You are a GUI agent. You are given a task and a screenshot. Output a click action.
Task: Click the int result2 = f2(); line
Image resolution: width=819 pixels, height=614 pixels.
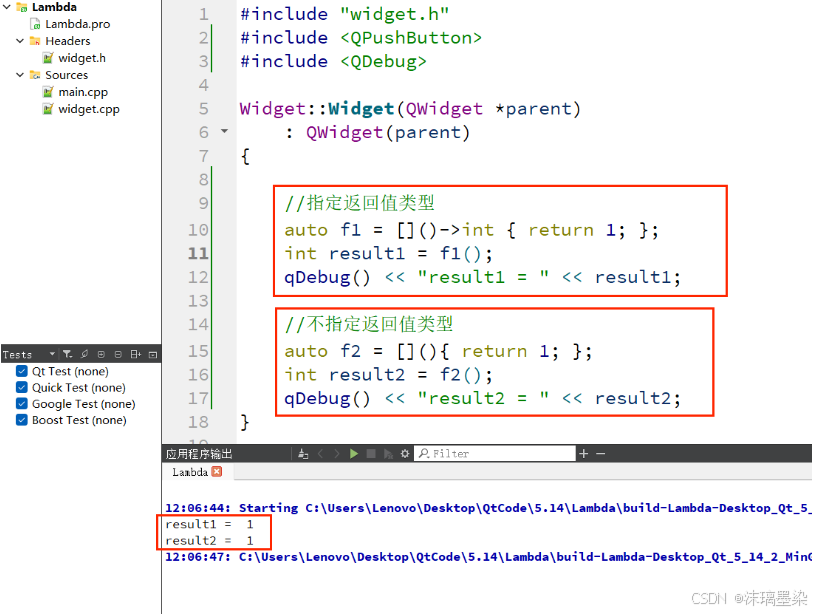click(x=388, y=375)
